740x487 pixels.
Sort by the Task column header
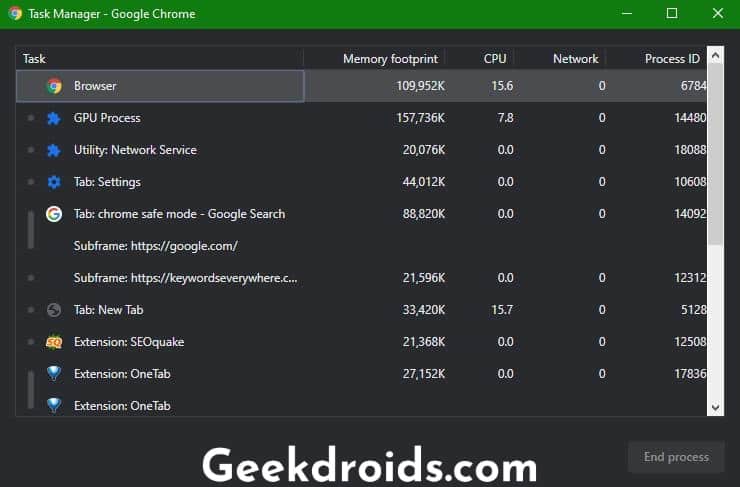[160, 59]
